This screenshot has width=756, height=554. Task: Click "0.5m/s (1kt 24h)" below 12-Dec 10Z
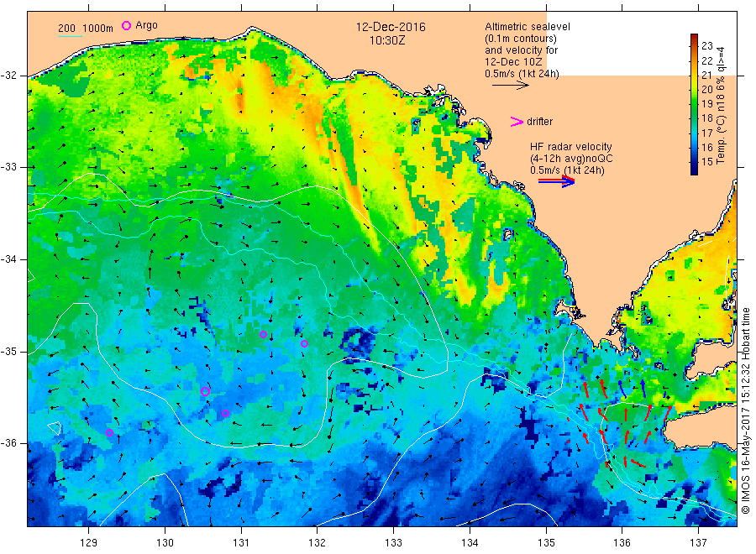click(522, 74)
